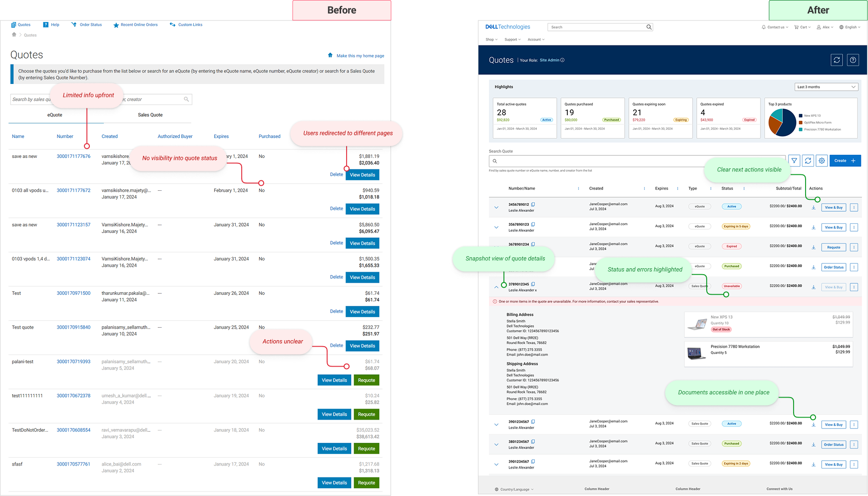Open Order Status in Before top navigation
Image resolution: width=868 pixels, height=496 pixels.
coord(86,24)
